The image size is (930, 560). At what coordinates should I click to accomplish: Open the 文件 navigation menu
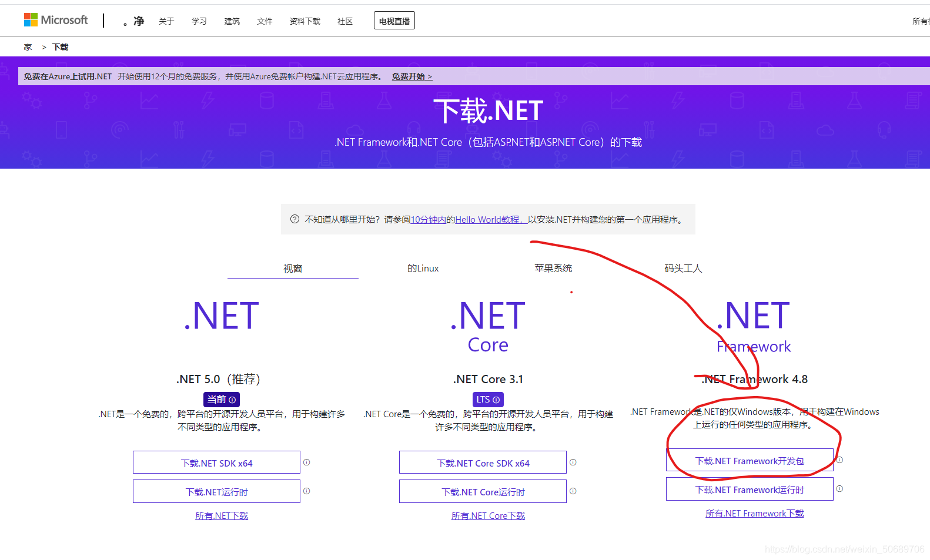pyautogui.click(x=265, y=21)
